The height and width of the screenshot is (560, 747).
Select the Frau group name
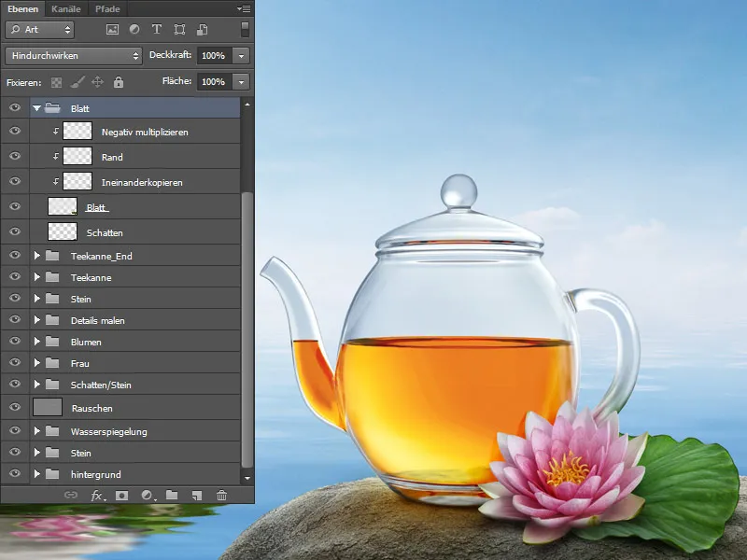tap(80, 363)
